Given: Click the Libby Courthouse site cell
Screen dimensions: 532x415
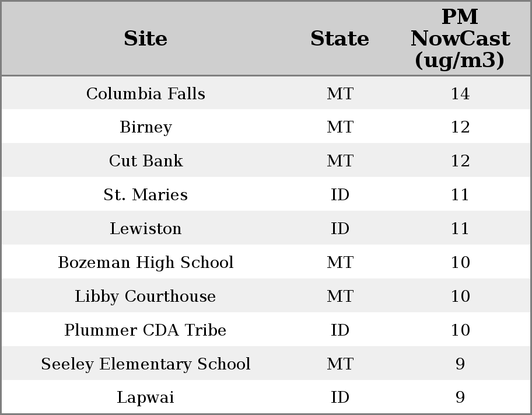Looking at the screenshot, I should (x=146, y=297).
